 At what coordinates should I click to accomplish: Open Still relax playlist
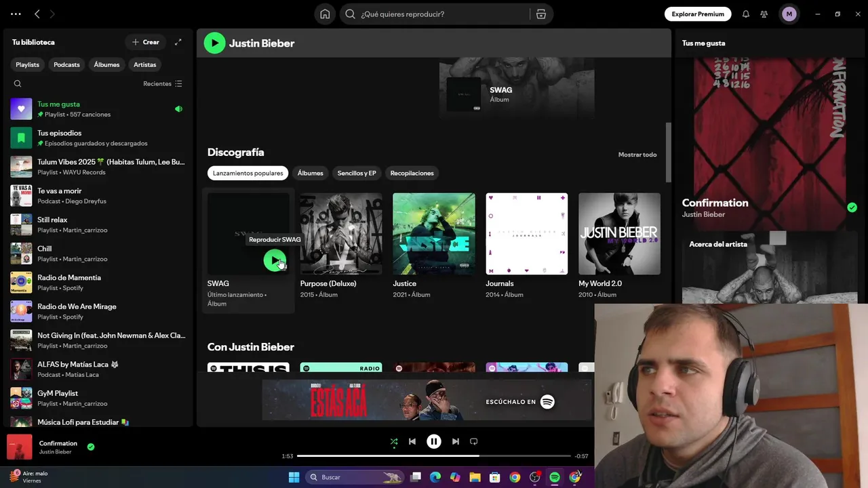coord(98,224)
